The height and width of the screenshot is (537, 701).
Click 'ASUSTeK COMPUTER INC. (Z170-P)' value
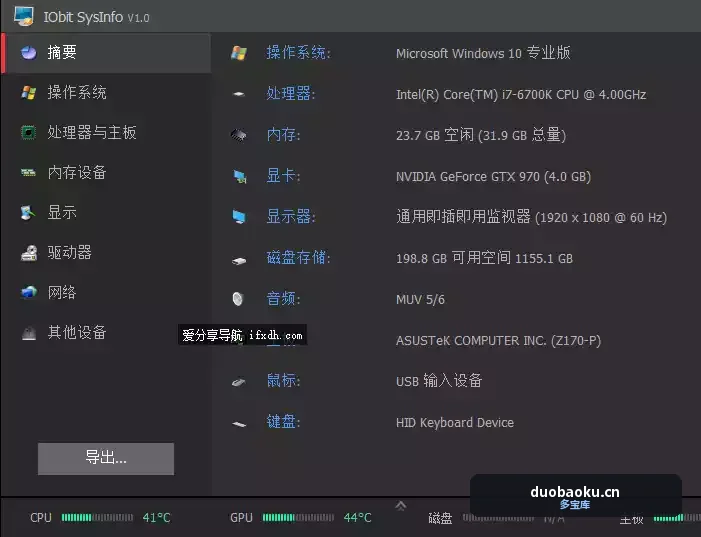(x=498, y=341)
